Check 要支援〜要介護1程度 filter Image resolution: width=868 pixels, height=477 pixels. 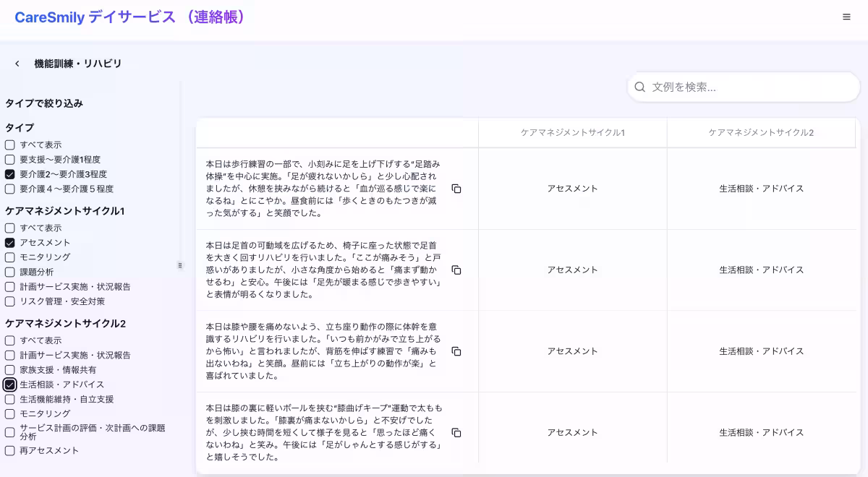(x=9, y=160)
